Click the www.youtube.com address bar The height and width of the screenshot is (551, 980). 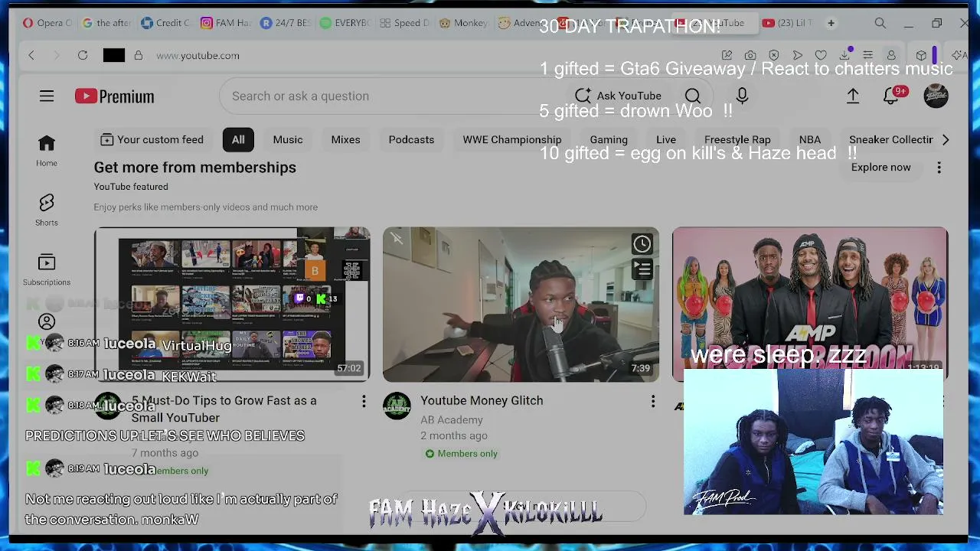click(x=198, y=55)
